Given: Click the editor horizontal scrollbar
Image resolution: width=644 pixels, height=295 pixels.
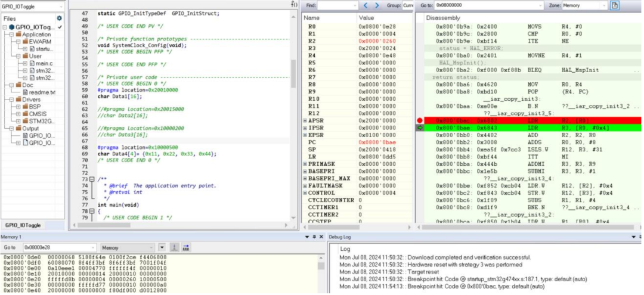Looking at the screenshot, I should [181, 225].
